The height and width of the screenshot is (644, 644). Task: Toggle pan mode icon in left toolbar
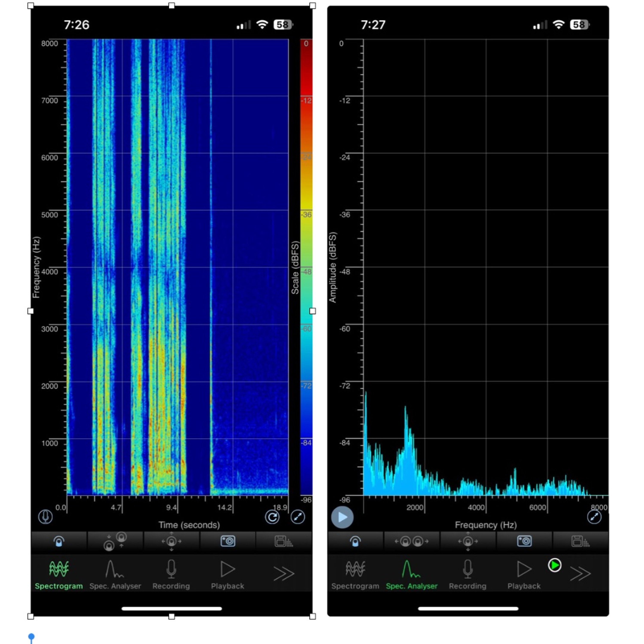click(171, 541)
